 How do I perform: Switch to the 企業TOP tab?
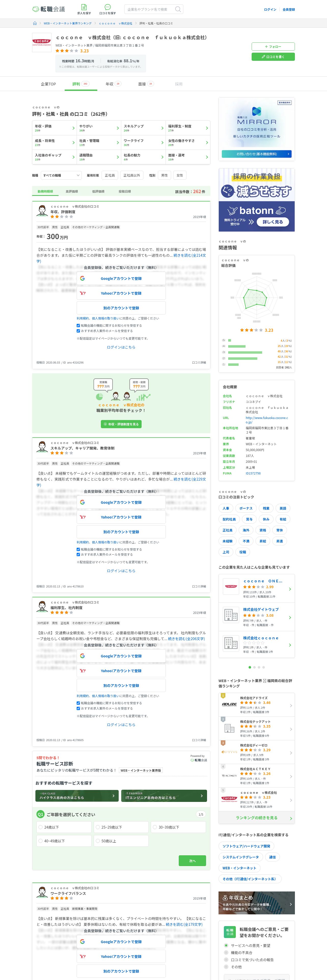(x=48, y=84)
